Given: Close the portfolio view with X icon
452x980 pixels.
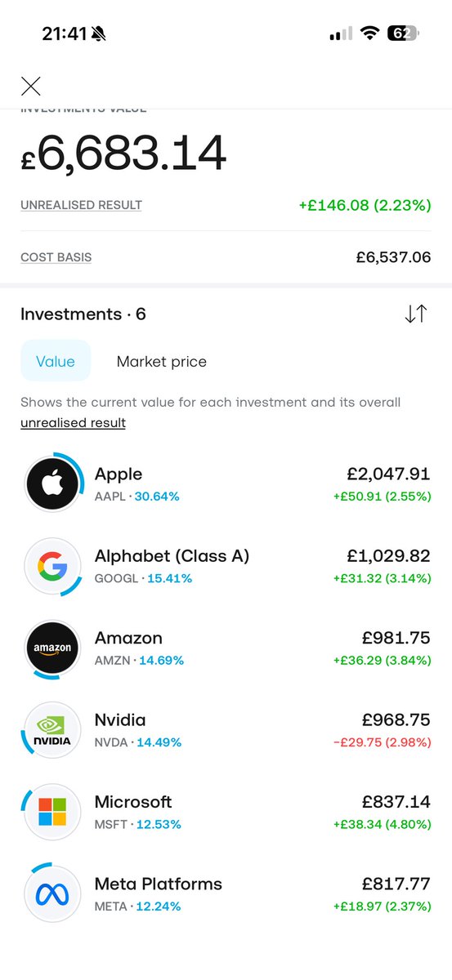Looking at the screenshot, I should pos(31,86).
